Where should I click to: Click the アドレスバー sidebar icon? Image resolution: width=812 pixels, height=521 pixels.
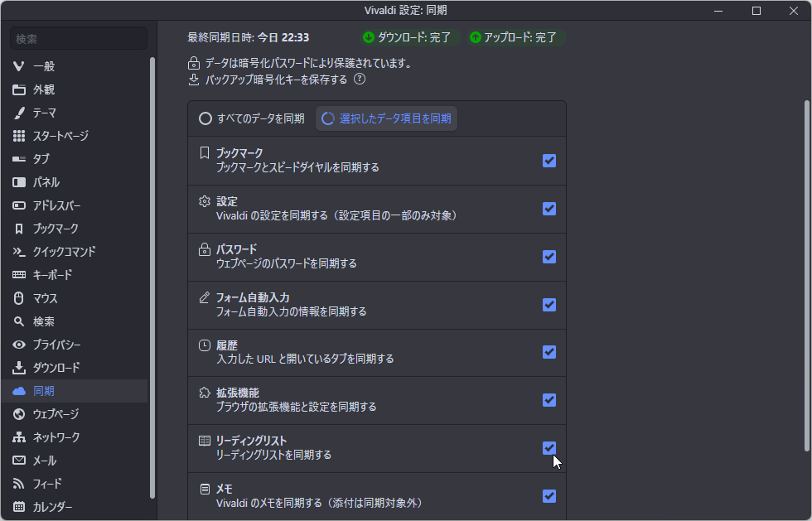pos(18,205)
